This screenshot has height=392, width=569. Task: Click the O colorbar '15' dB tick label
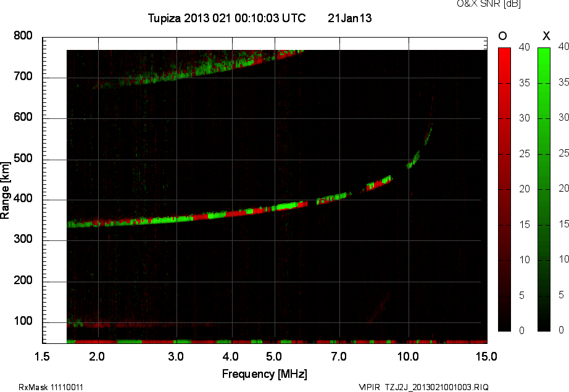pyautogui.click(x=524, y=225)
